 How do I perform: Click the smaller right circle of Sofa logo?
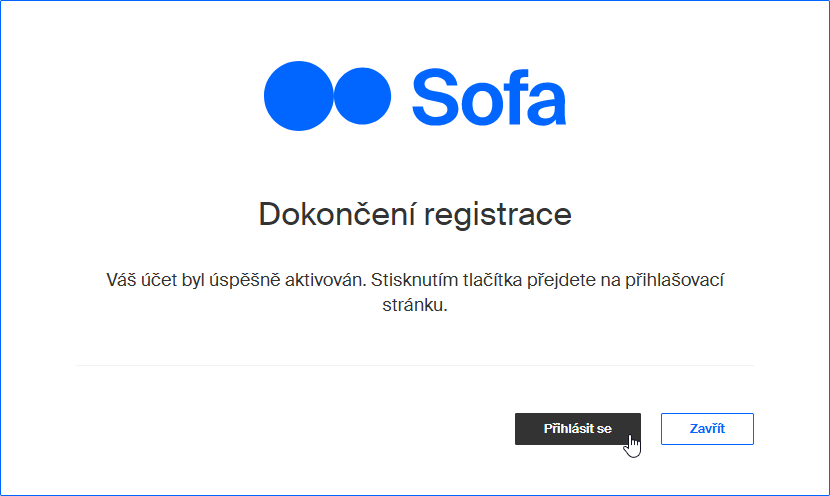(363, 96)
